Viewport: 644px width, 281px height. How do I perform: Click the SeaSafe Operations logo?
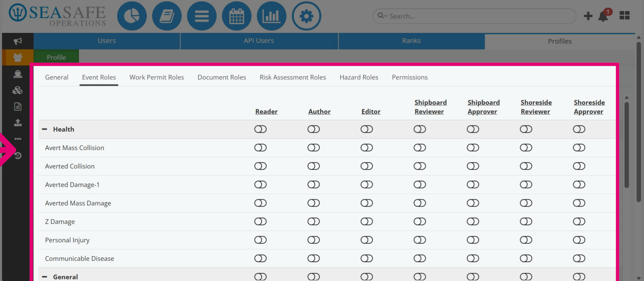coord(57,15)
